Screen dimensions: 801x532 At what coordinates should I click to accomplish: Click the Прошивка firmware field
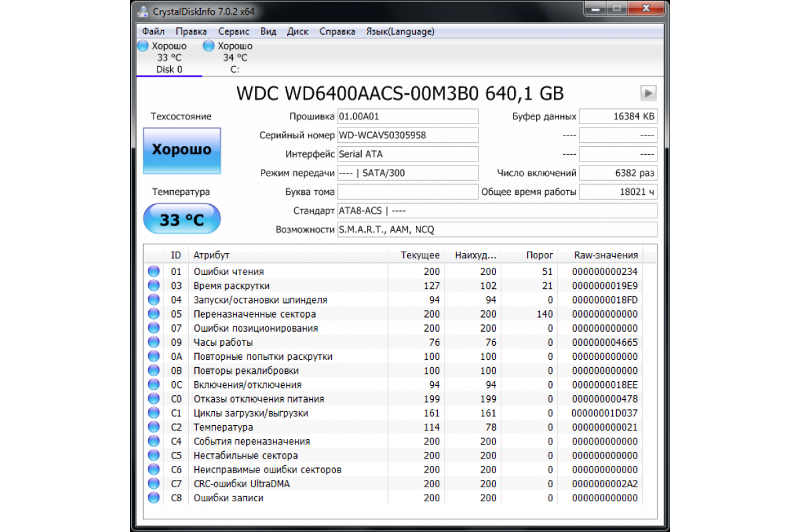coord(409,116)
